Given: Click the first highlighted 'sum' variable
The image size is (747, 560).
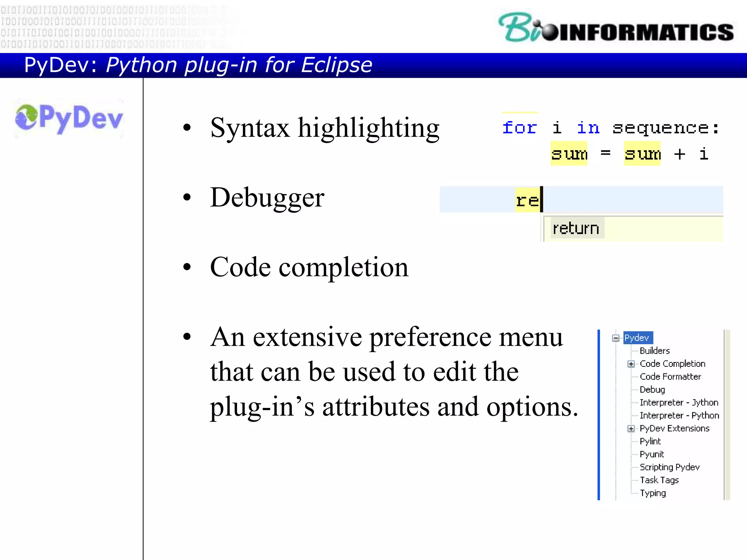Looking at the screenshot, I should pos(569,154).
